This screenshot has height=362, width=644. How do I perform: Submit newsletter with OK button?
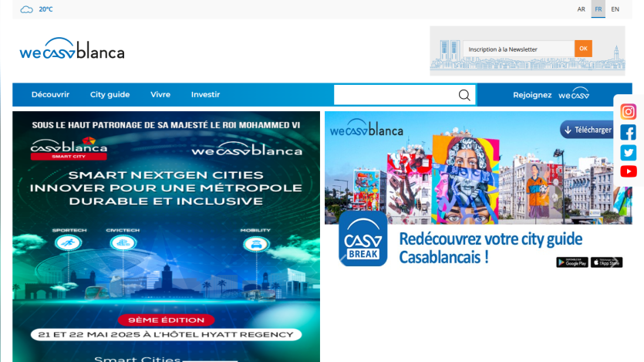pyautogui.click(x=583, y=49)
